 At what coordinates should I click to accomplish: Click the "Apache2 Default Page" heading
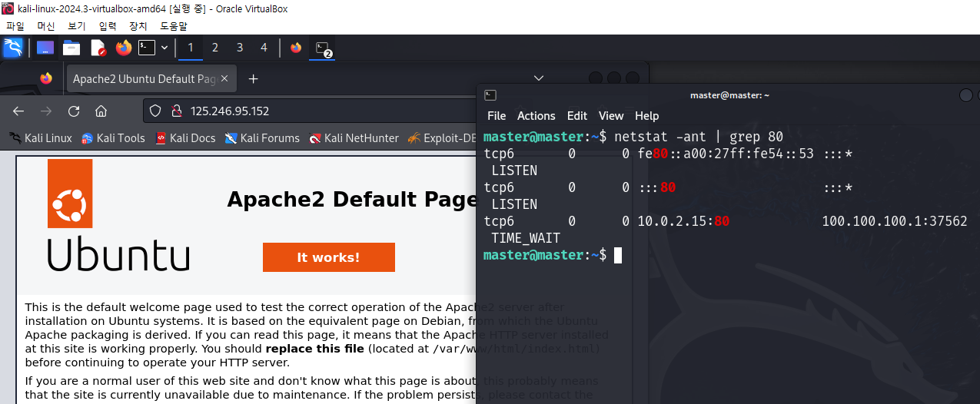(352, 200)
